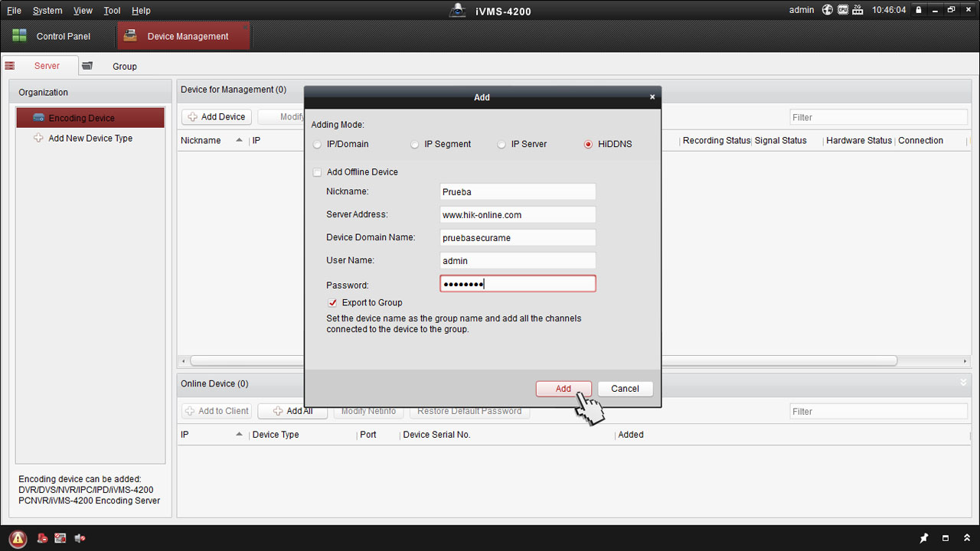
Task: Open the alarm warning icon in status bar
Action: 18,538
